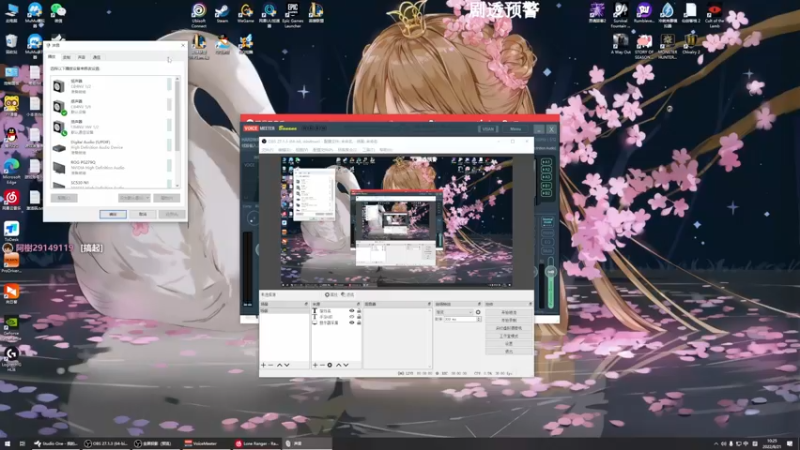Screen dimensions: 800x450
Task: Open the scene transition dropdown in OBS
Action: click(454, 312)
